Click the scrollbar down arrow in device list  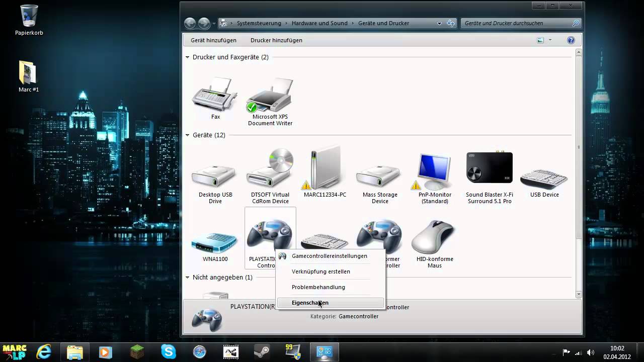579,294
